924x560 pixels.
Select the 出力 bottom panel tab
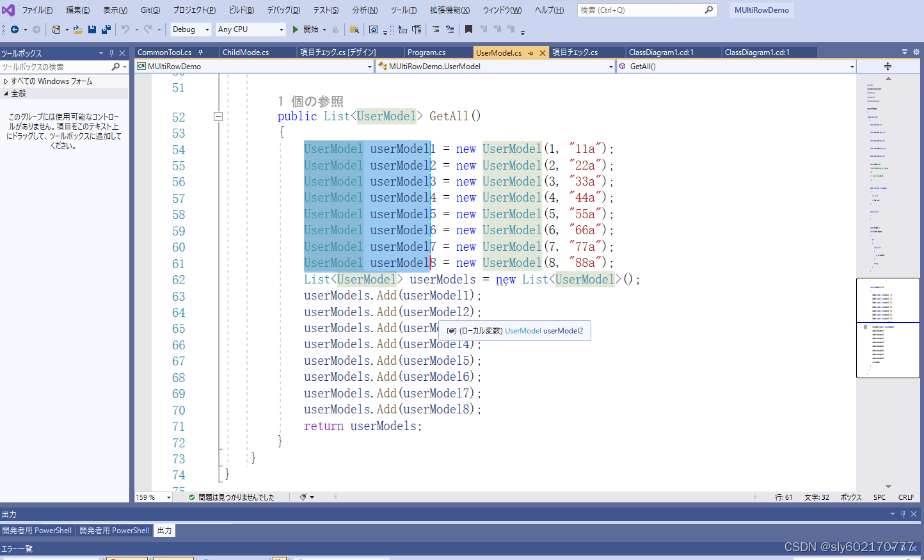click(164, 531)
